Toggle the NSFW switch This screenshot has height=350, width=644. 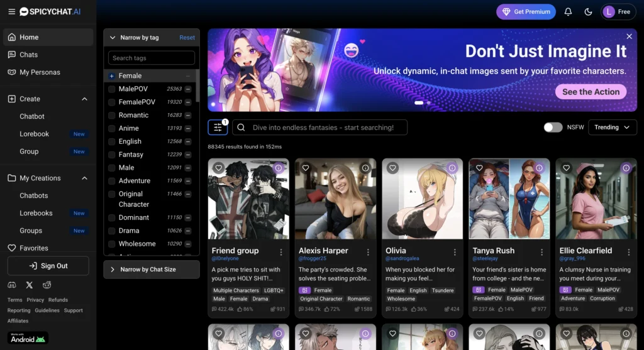click(x=553, y=127)
